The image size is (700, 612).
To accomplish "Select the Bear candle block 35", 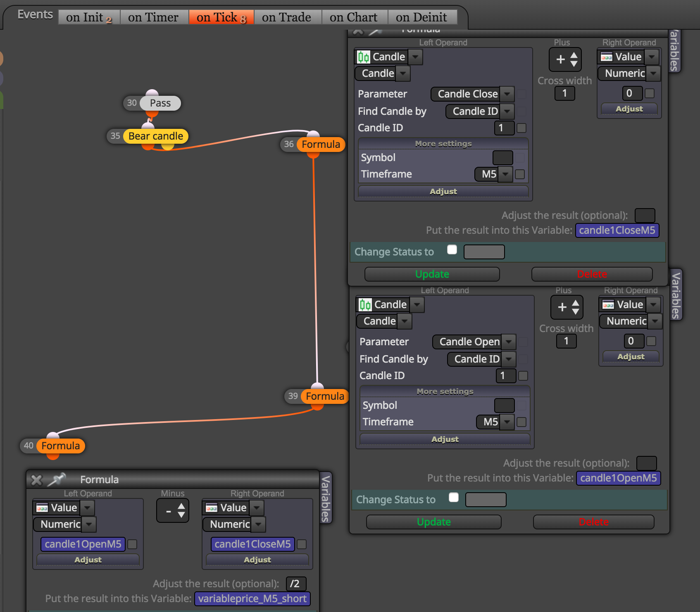I will [x=155, y=136].
